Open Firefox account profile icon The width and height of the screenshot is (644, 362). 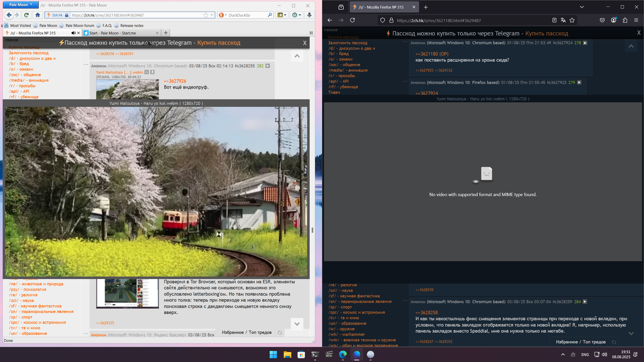point(614,20)
